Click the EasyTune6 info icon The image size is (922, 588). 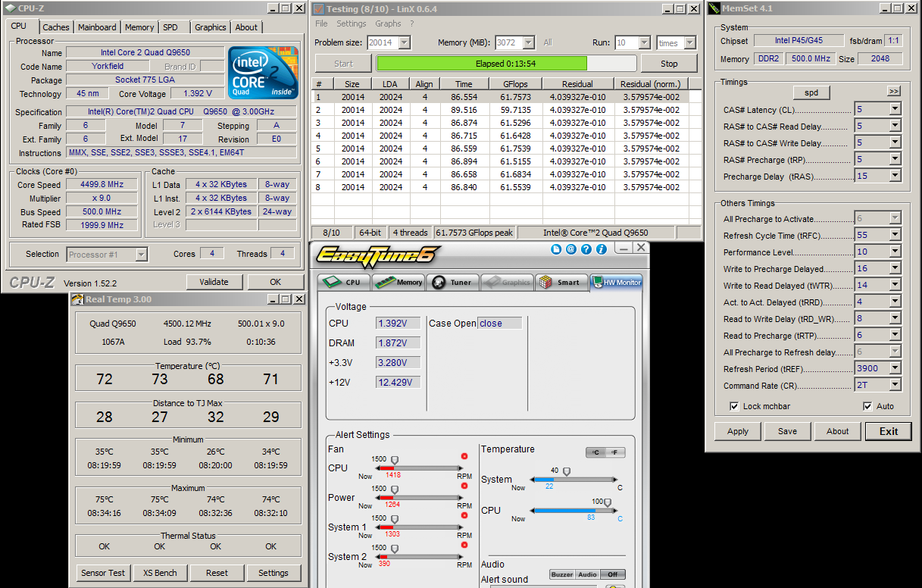click(602, 249)
